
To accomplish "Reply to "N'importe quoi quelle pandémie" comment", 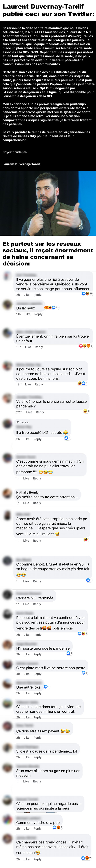I will (x=37, y=654).
